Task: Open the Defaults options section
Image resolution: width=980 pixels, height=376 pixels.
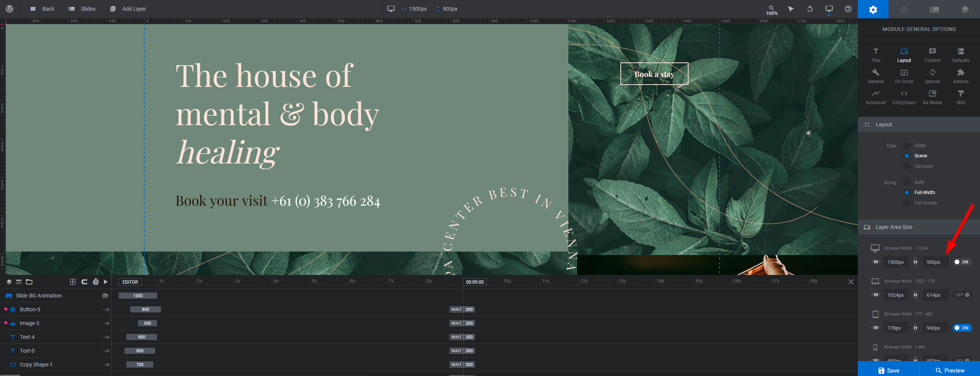Action: click(961, 55)
